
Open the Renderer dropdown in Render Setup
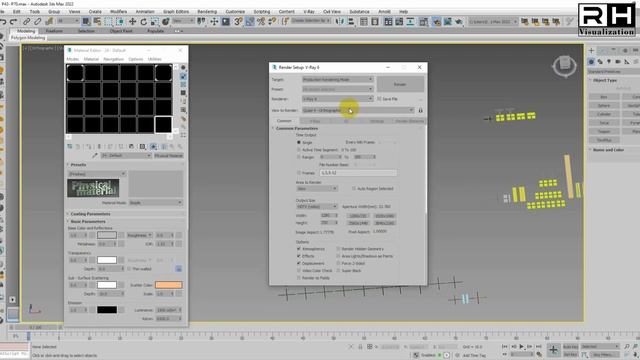(338, 99)
